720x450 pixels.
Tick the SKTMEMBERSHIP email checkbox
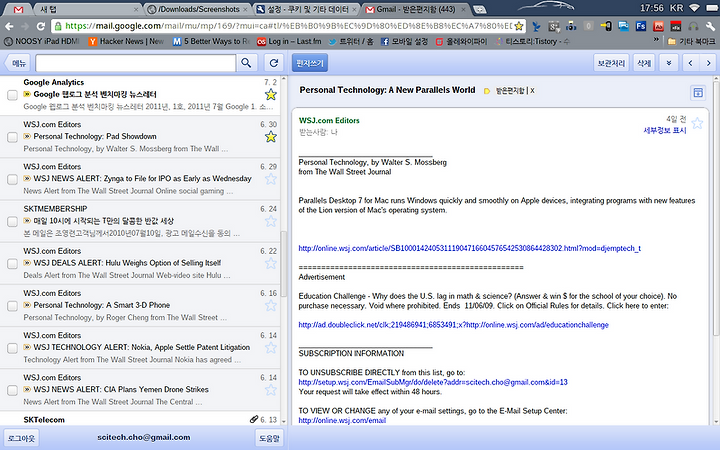(12, 221)
